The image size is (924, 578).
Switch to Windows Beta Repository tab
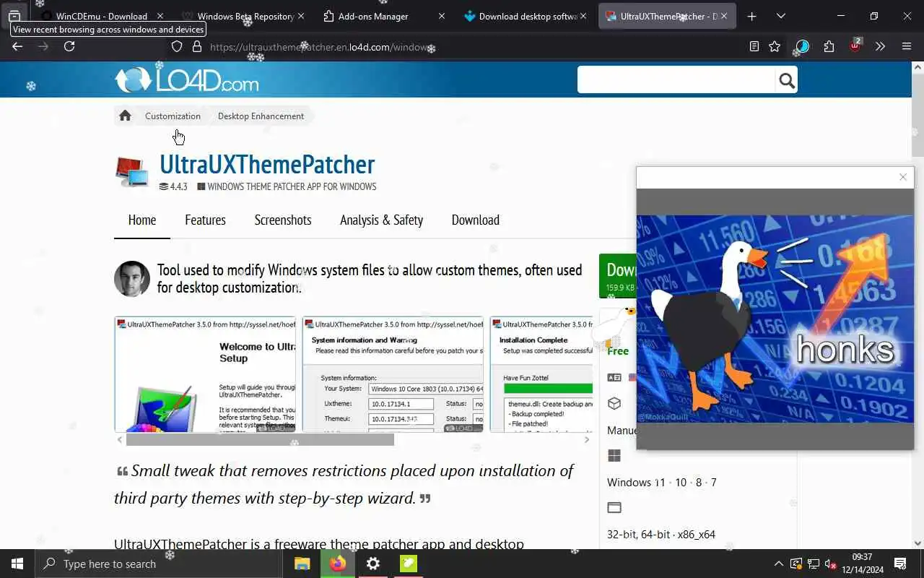click(x=244, y=16)
